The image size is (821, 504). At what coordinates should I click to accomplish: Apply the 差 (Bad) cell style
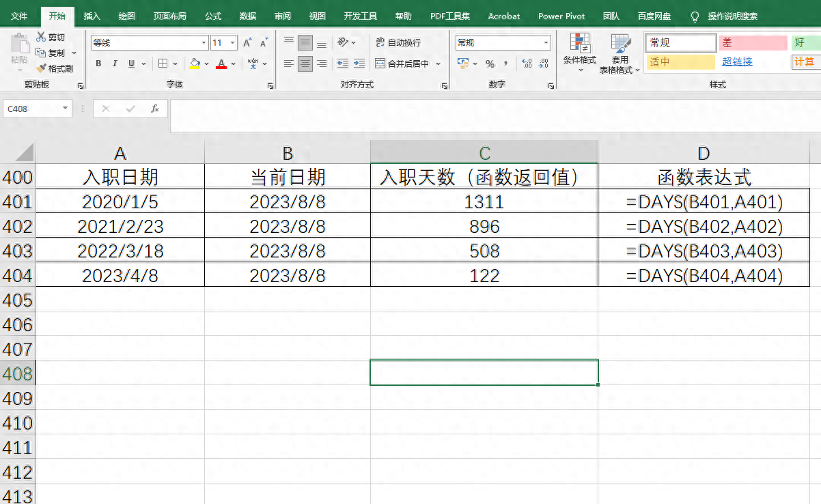pos(753,43)
